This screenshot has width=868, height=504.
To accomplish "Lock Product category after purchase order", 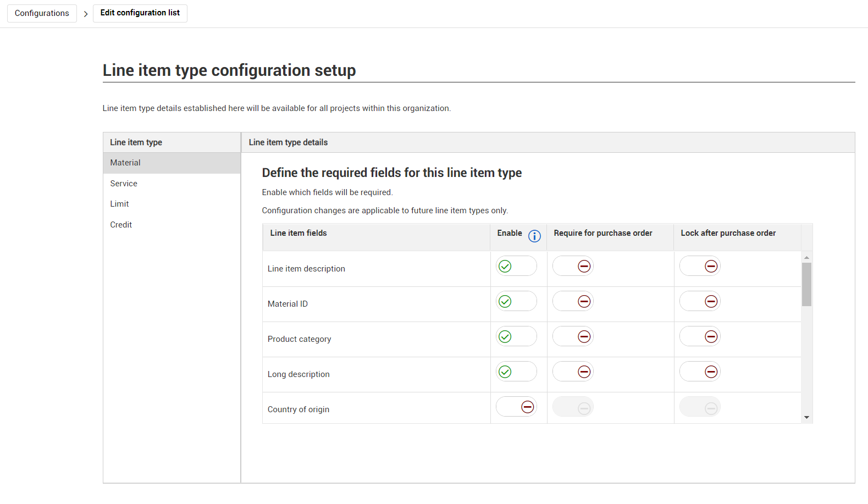I will click(x=700, y=336).
